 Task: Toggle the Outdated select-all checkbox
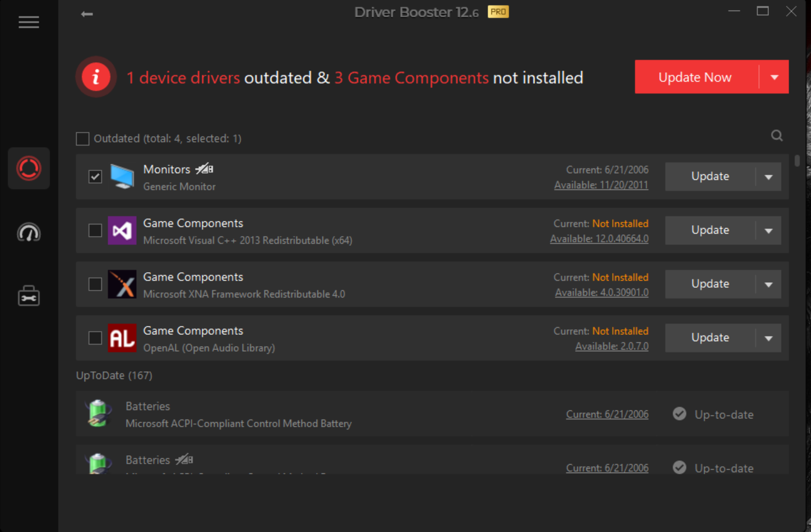click(x=82, y=138)
